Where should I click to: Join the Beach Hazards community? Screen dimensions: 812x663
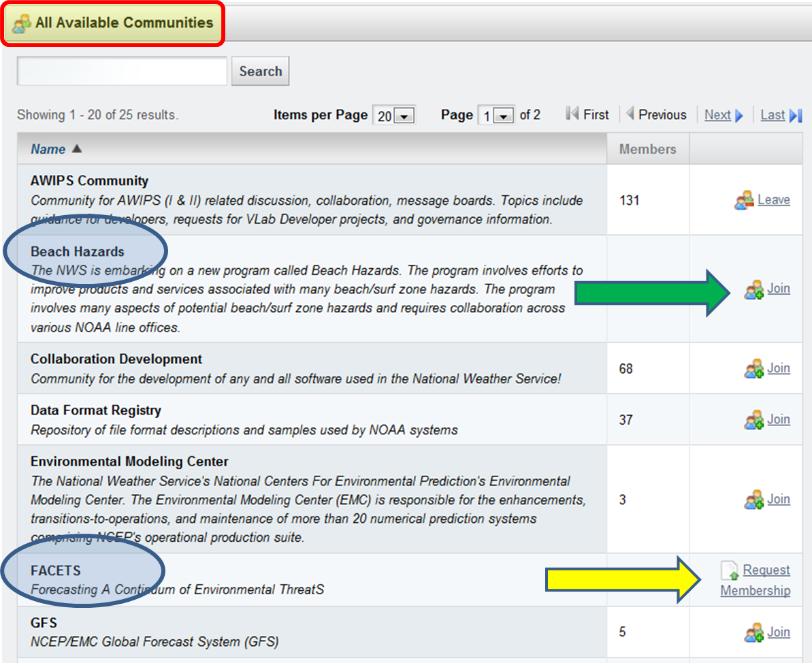(779, 289)
